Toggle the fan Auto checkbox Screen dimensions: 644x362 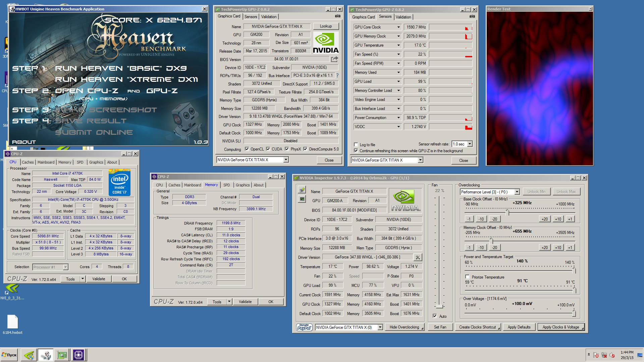click(435, 316)
